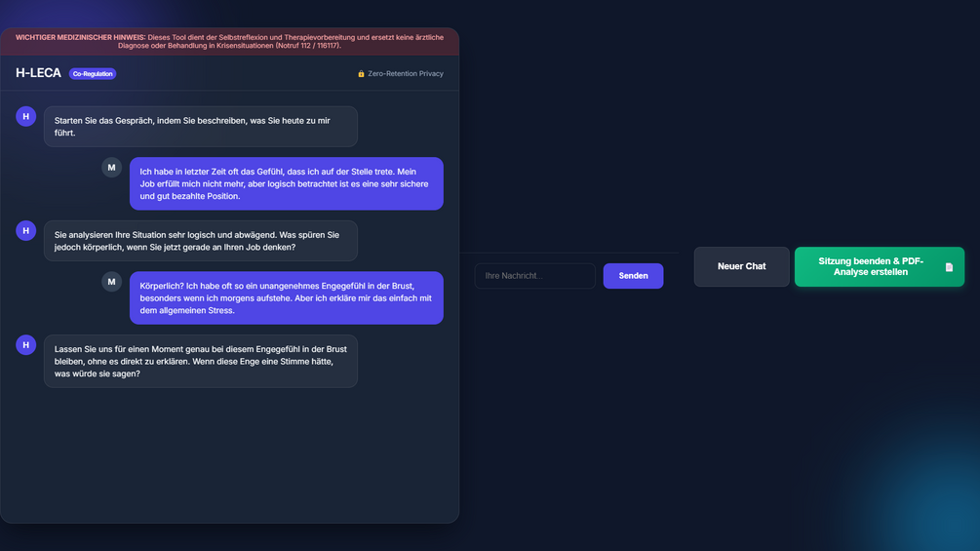
Task: End session and create PDF analysis
Action: 880,267
